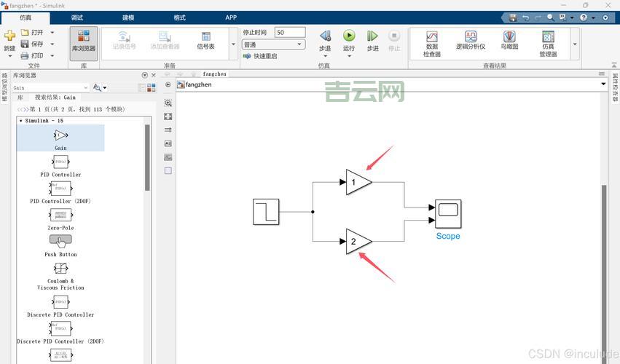Click the Print (打印) button
Viewport: 620px width, 364px height.
(x=33, y=55)
